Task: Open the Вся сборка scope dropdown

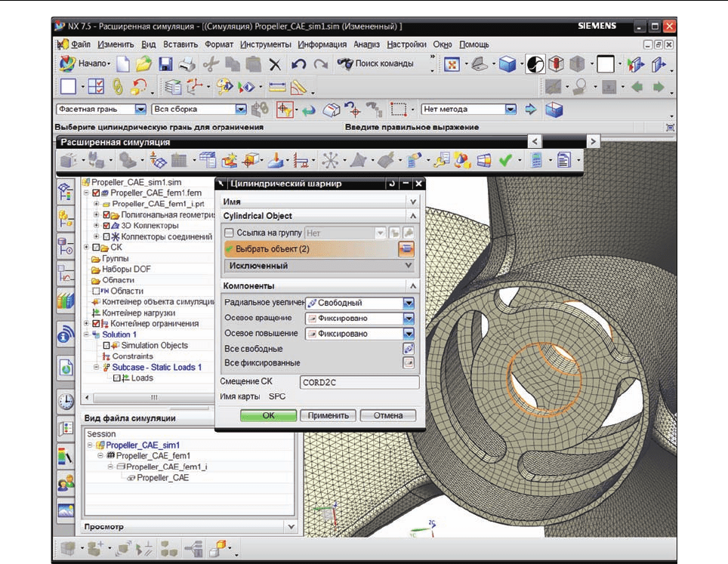Action: pos(240,109)
